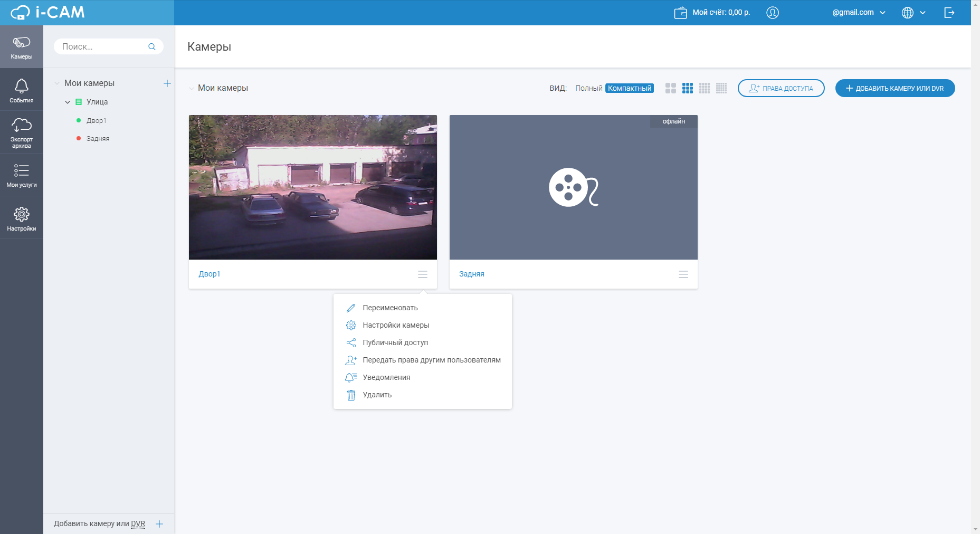Click the ПРАВА ДОСТУПА button
Screen dimensions: 980x534
[x=781, y=88]
